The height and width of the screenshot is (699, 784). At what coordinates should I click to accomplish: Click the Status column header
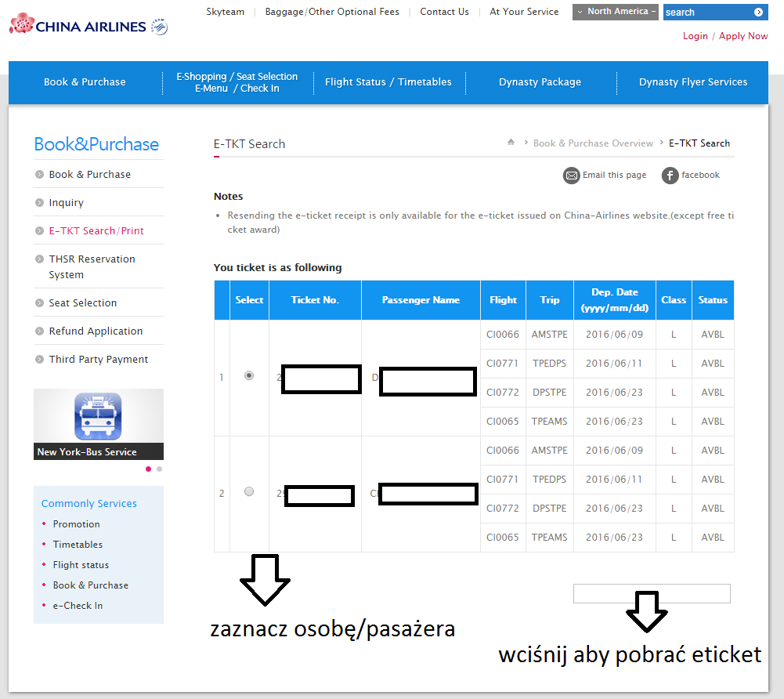click(x=713, y=299)
